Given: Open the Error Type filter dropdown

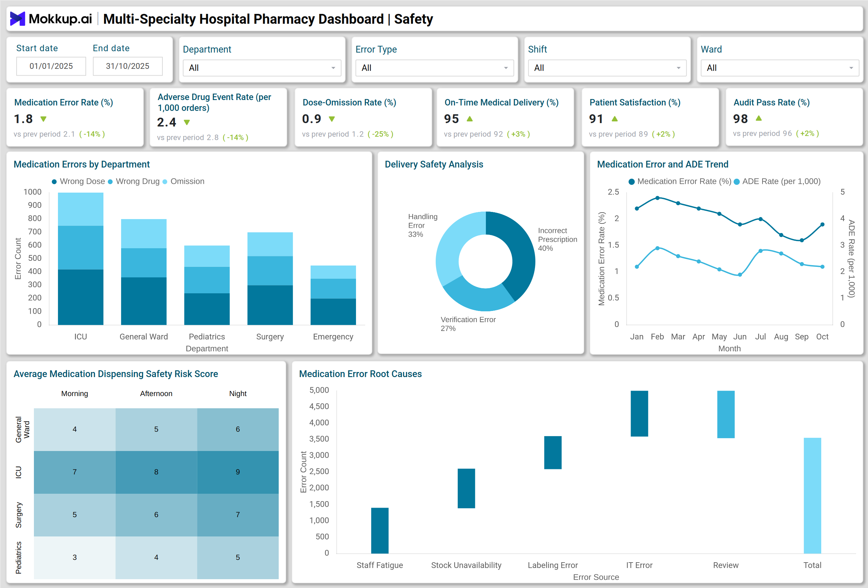Looking at the screenshot, I should [x=435, y=68].
